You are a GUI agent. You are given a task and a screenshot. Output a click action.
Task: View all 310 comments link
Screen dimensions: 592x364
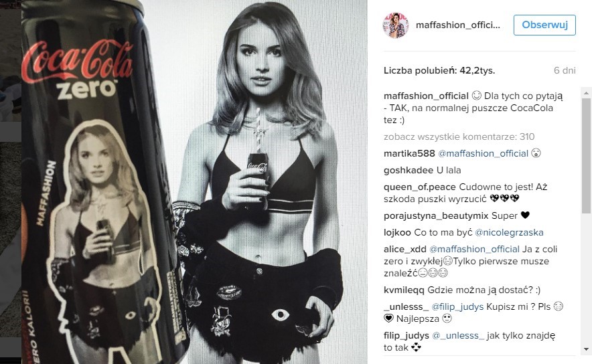coord(459,136)
